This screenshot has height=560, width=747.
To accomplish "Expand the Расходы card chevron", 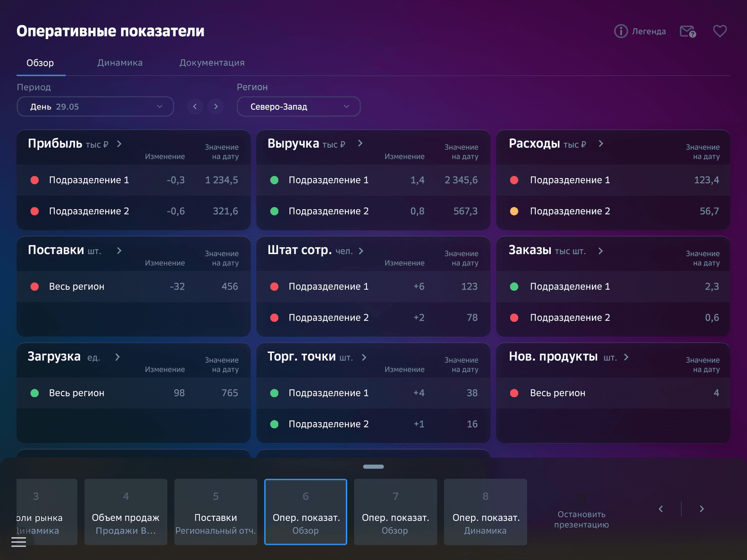I will pos(601,144).
